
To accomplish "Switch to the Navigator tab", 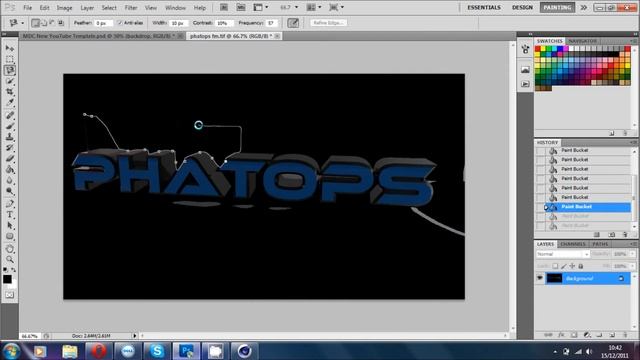I will pyautogui.click(x=583, y=41).
